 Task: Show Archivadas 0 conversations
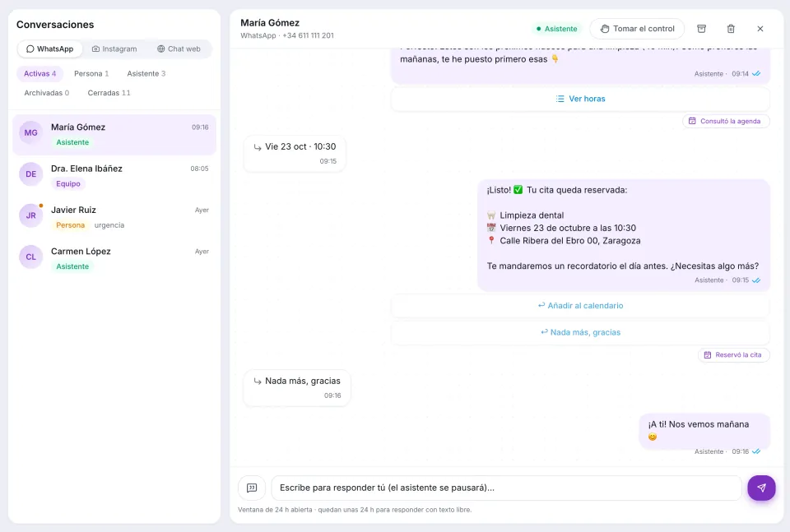[47, 93]
